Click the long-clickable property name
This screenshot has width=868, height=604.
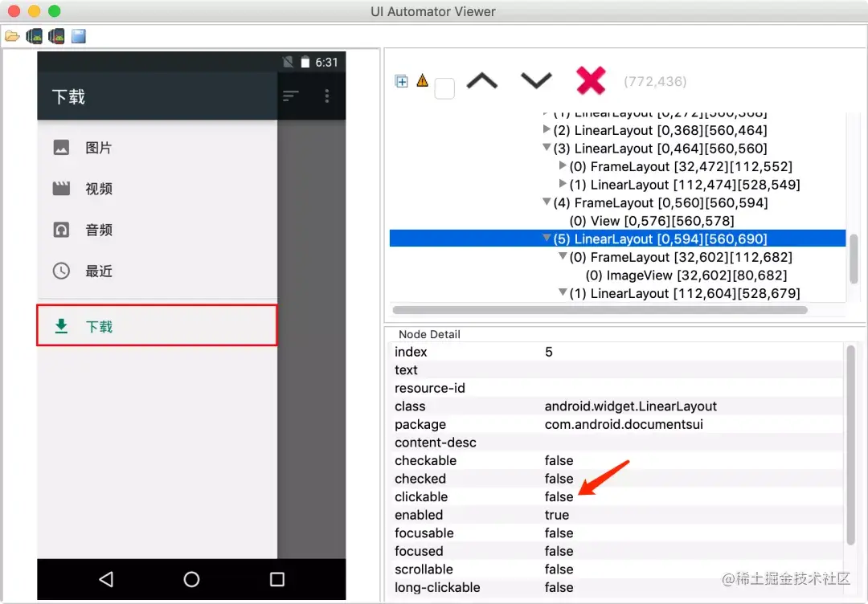point(437,587)
